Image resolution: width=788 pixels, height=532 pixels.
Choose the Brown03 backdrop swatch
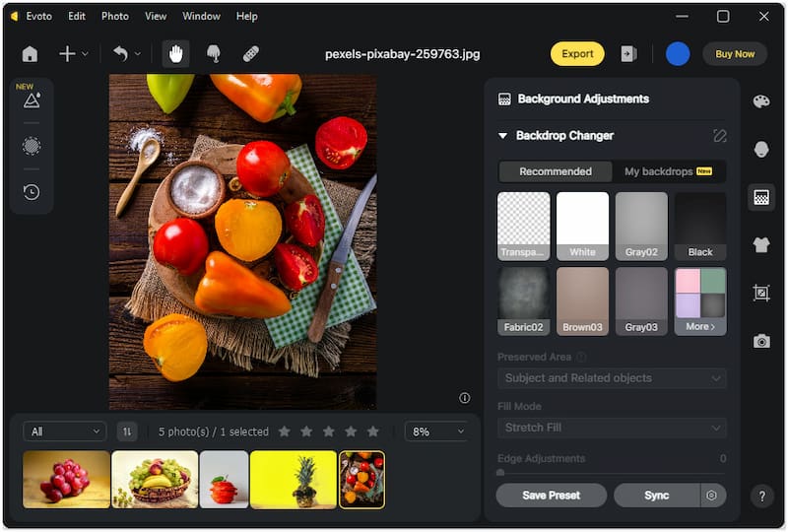click(x=582, y=300)
